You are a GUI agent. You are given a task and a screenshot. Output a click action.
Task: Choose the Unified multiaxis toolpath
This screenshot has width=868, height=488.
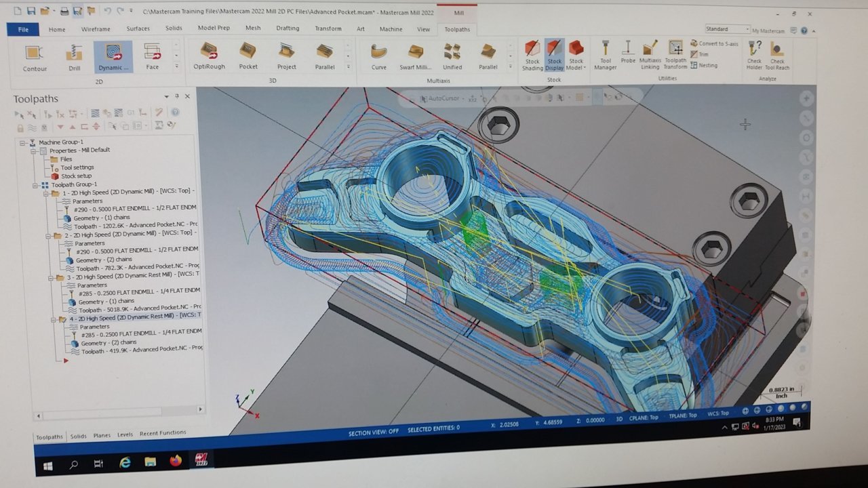(452, 56)
